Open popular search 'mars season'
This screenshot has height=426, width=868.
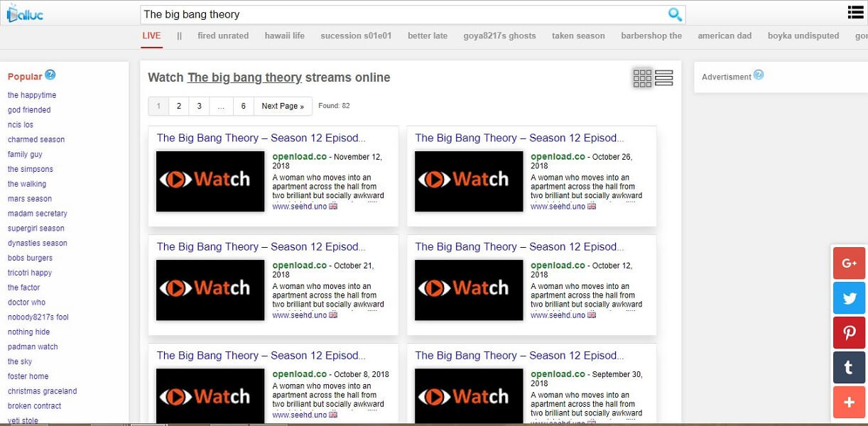click(x=30, y=199)
